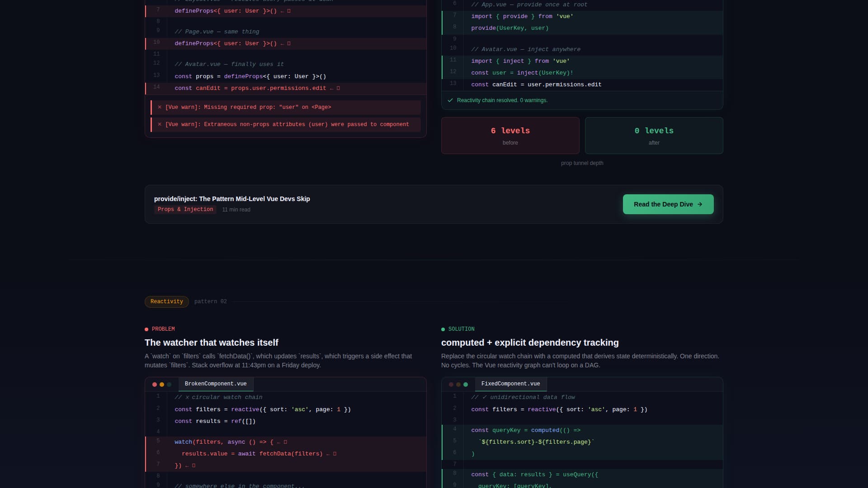The image size is (868, 488).
Task: Click the yellow traffic-light dot on FixedComponent.vue
Action: tap(458, 384)
